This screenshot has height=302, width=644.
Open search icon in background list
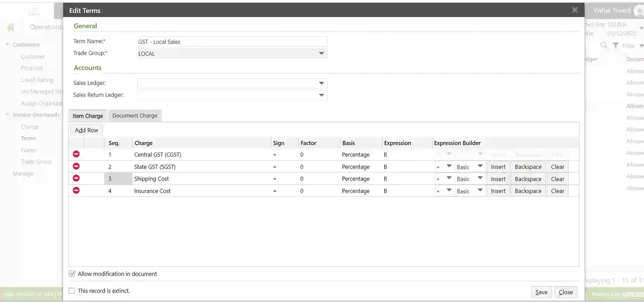point(604,46)
